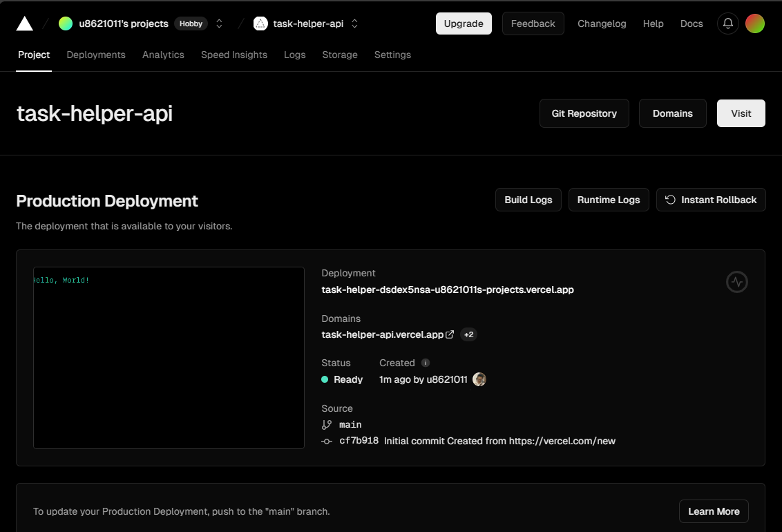
Task: Click the task-helper-api project avatar in the breadcrumb
Action: 260,23
